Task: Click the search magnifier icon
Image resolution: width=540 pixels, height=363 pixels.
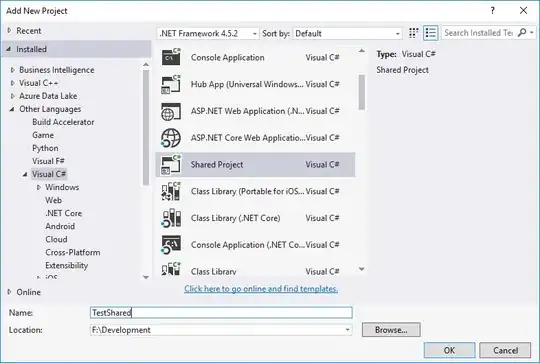Action: pos(522,33)
